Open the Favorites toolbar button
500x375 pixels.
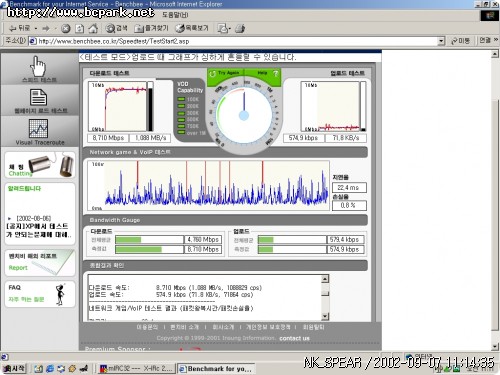(151, 28)
